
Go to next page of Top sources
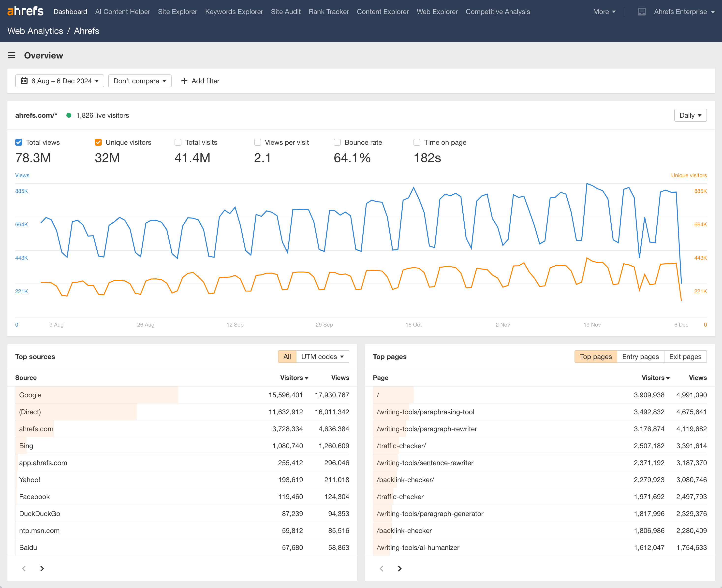[x=42, y=568]
